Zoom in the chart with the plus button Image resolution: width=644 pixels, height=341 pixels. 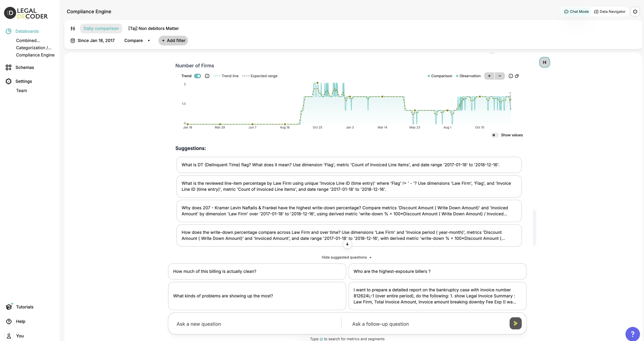(x=489, y=76)
